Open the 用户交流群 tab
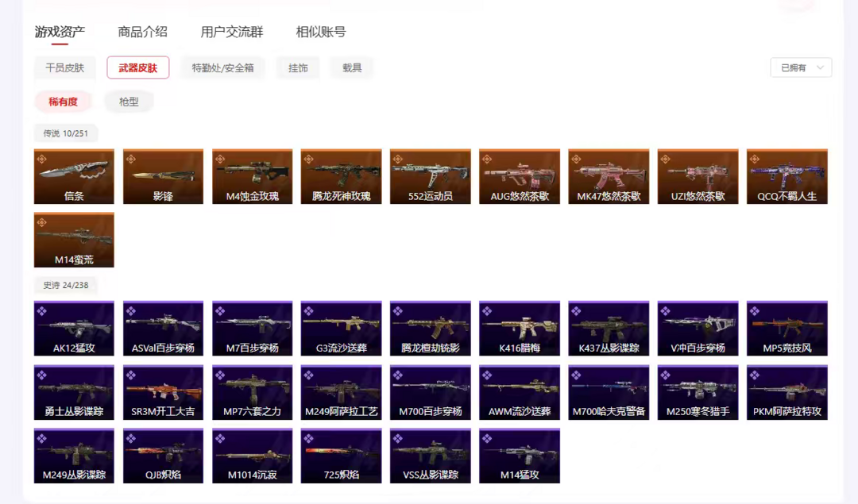858x504 pixels. coord(231,32)
